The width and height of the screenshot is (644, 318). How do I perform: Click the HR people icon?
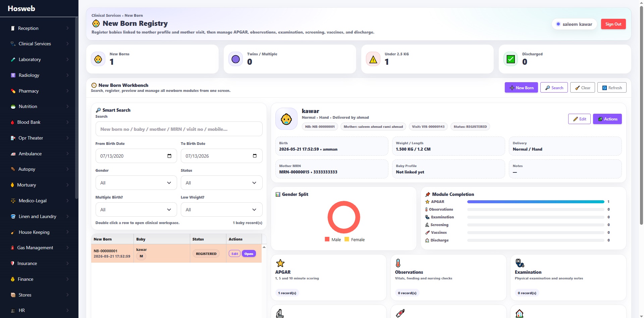[13, 311]
